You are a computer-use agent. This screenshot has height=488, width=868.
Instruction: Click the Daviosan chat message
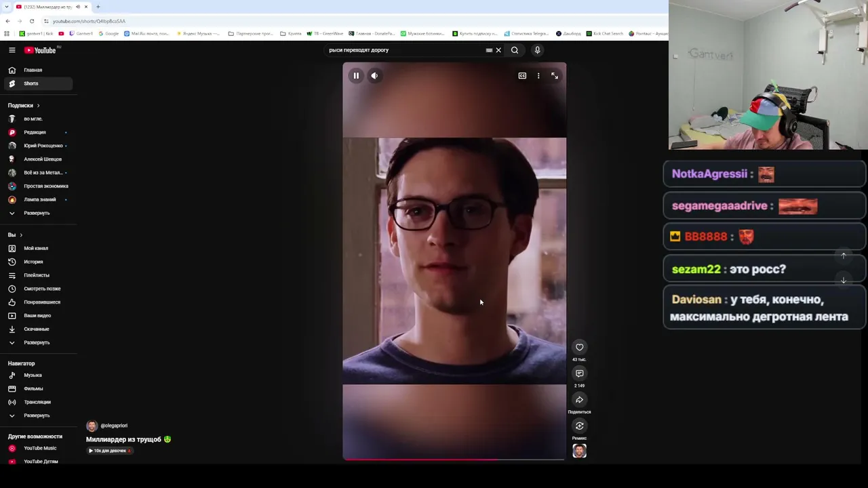point(764,308)
